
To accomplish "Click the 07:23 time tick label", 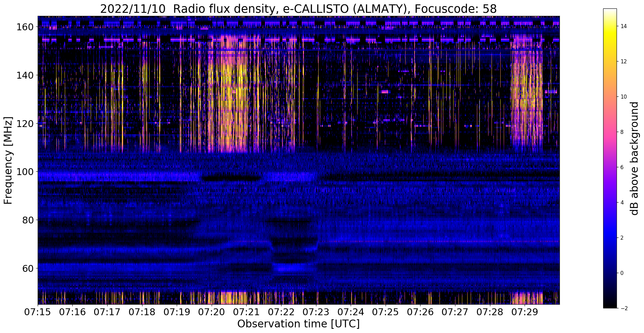I will click(316, 312).
